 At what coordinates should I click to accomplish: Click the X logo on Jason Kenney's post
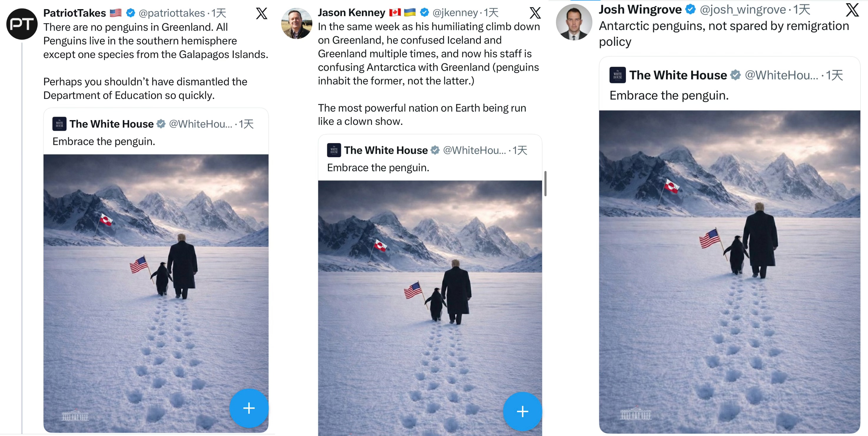pyautogui.click(x=535, y=13)
